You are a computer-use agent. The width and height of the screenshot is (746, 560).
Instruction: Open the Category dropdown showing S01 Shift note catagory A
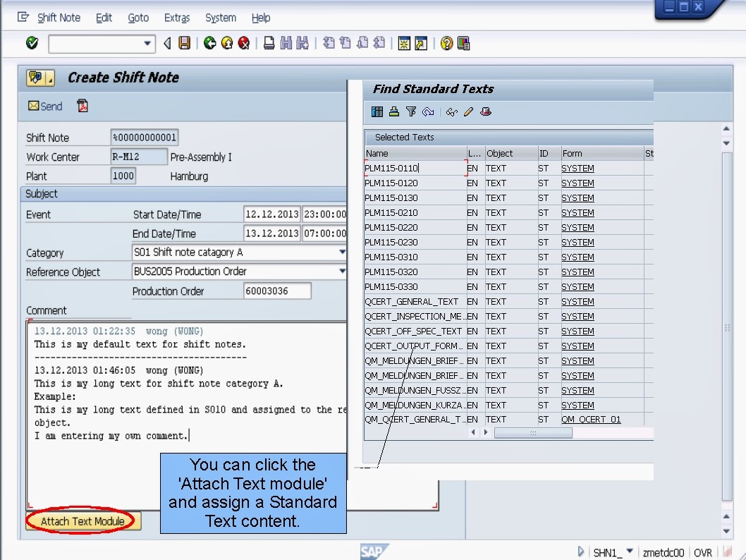(341, 252)
